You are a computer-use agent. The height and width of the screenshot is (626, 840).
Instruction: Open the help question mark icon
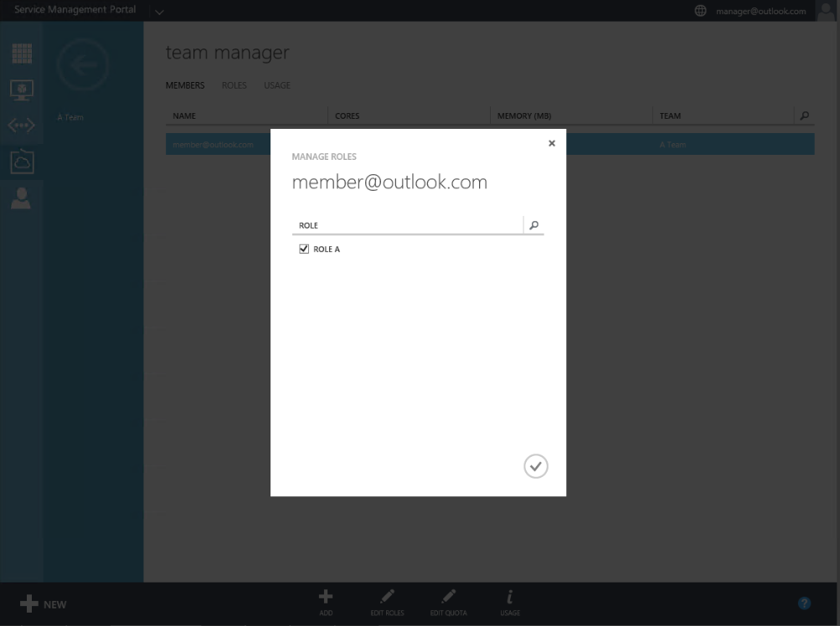point(804,603)
